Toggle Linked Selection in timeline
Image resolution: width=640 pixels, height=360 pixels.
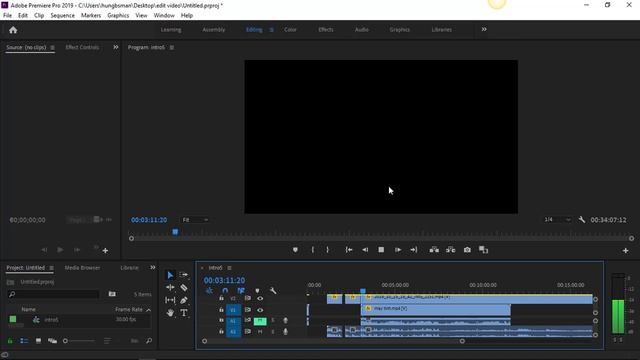(x=241, y=291)
